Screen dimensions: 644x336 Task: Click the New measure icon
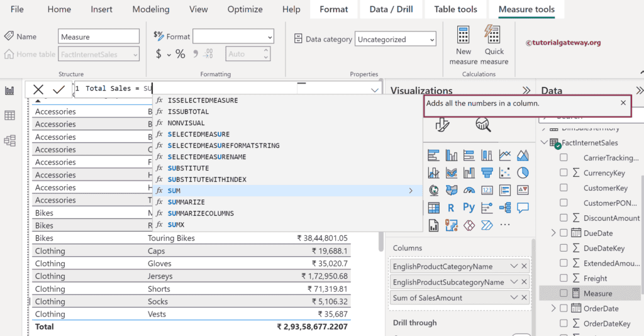pos(464,35)
